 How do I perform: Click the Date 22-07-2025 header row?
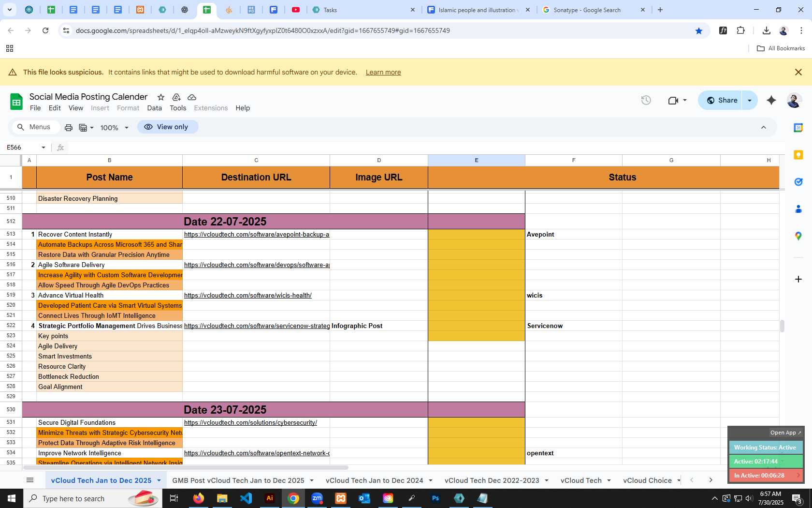[225, 222]
